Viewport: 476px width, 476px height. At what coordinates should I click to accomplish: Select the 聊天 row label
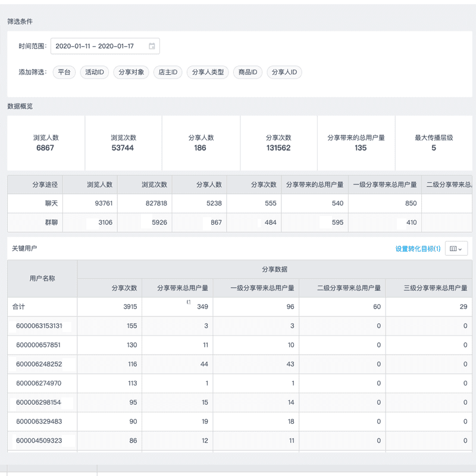tap(51, 203)
